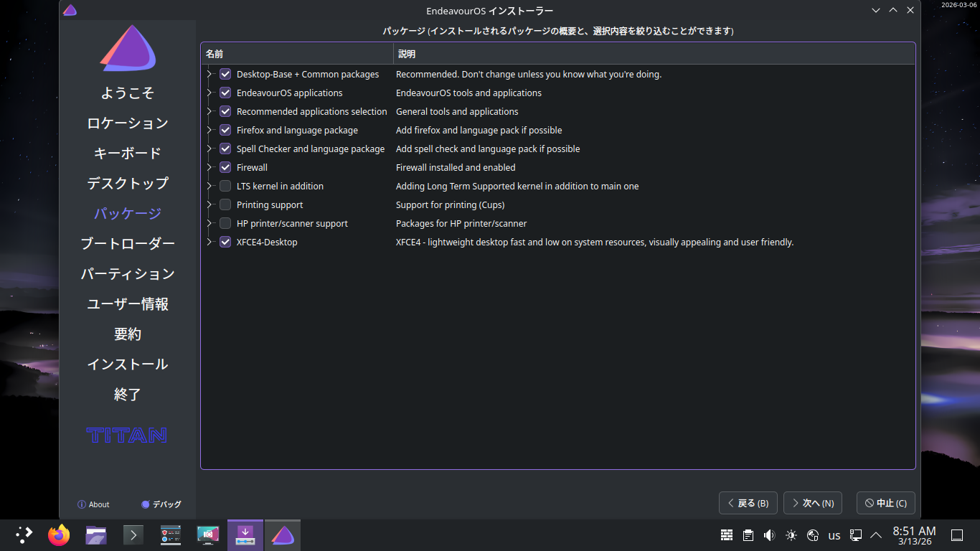Expand HP printer/scanner support group
The height and width of the screenshot is (551, 980).
[209, 223]
